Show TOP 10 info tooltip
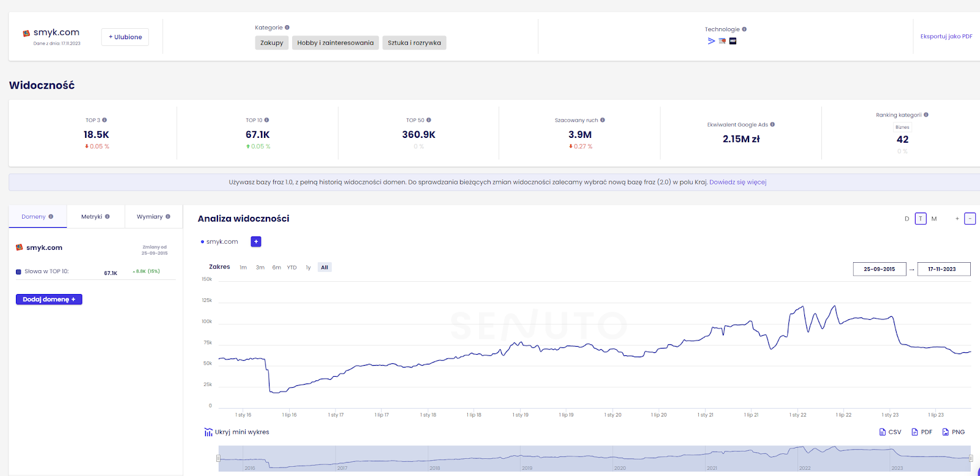The height and width of the screenshot is (476, 980). click(x=266, y=120)
